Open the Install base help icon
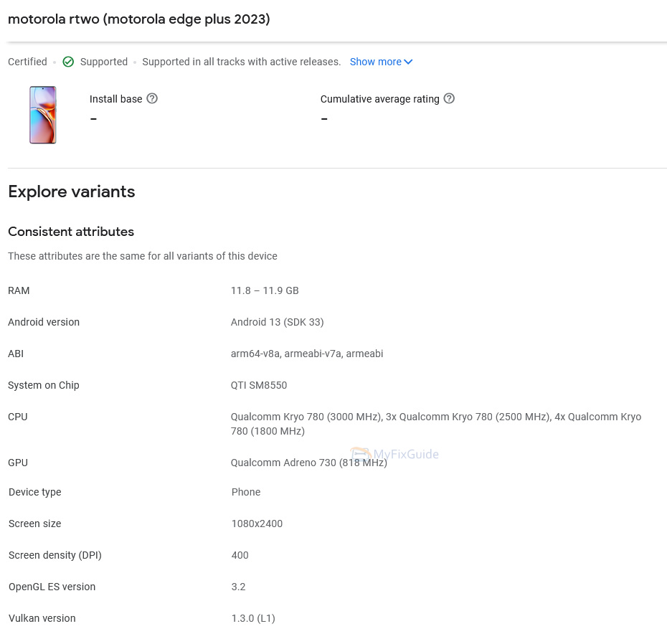 click(x=152, y=98)
